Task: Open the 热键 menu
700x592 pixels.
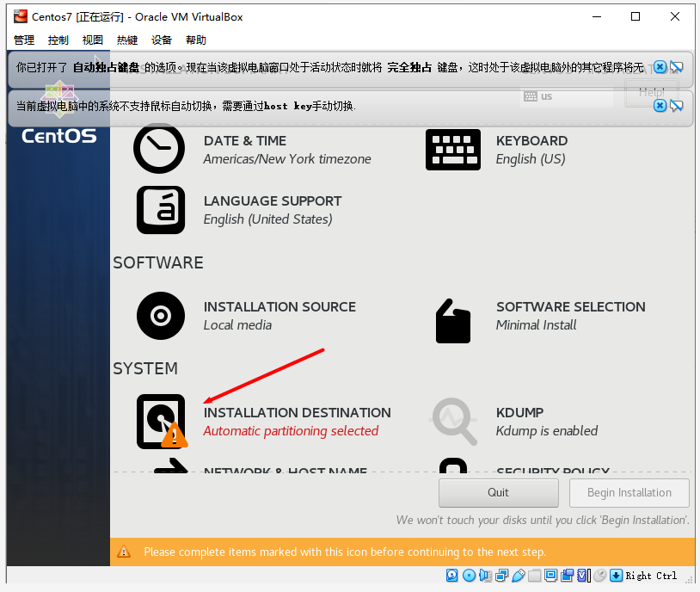Action: tap(127, 40)
